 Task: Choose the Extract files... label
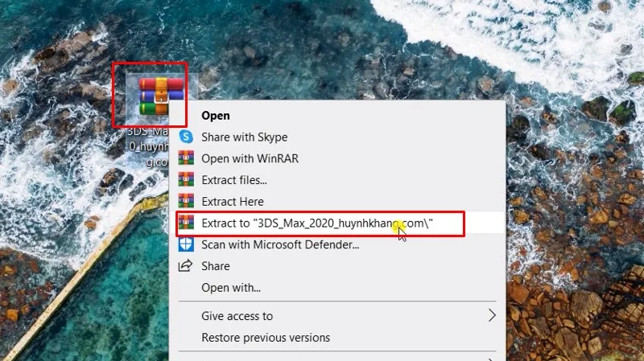coord(233,180)
